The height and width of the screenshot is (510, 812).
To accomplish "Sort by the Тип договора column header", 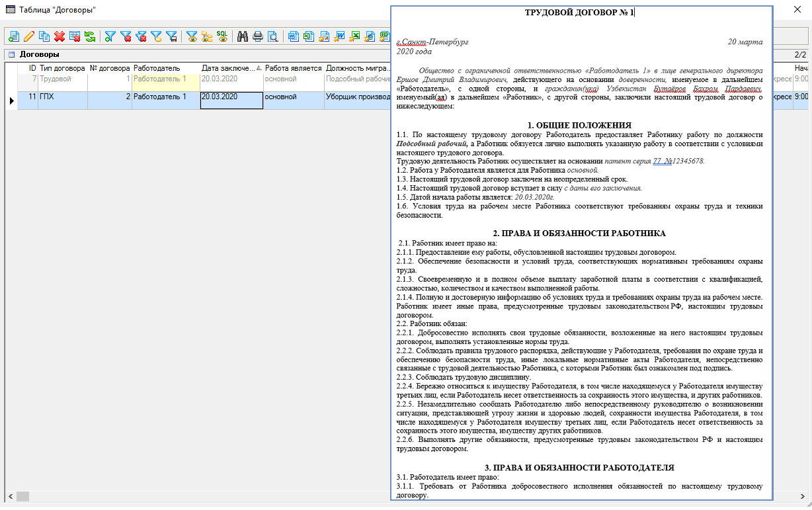I will point(62,68).
